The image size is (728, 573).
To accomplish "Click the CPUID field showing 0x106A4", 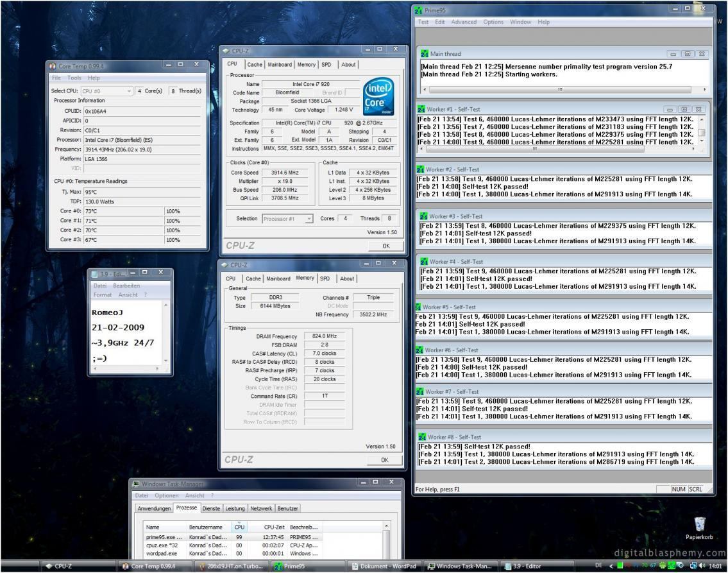I will 142,112.
